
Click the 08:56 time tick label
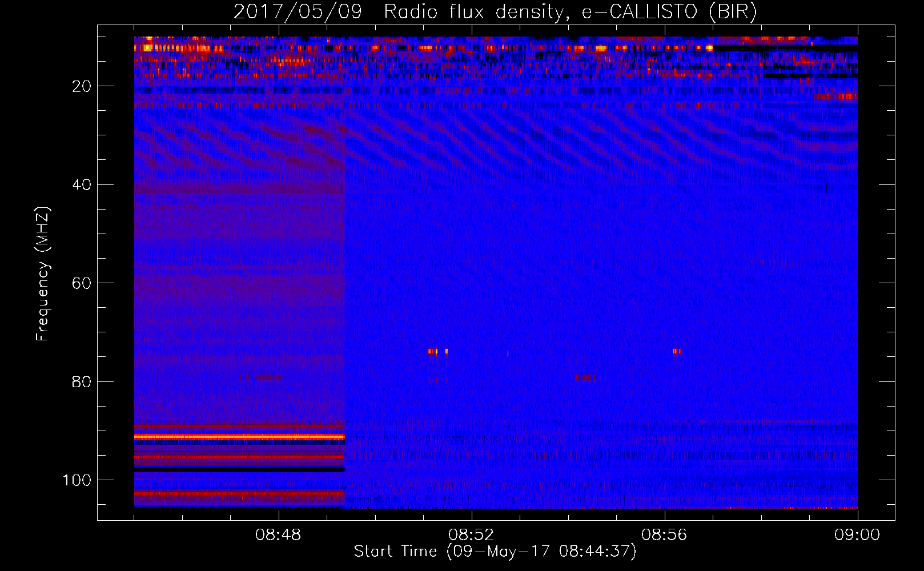[x=665, y=535]
